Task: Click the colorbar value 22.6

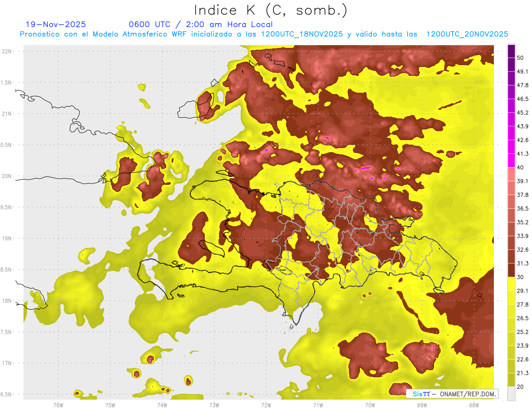Action: (523, 359)
